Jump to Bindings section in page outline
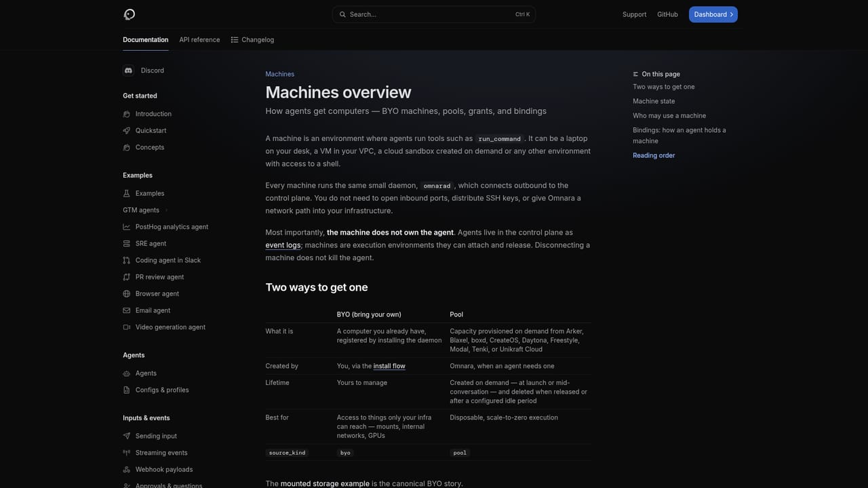Screen dimensions: 868x488 [x=679, y=136]
